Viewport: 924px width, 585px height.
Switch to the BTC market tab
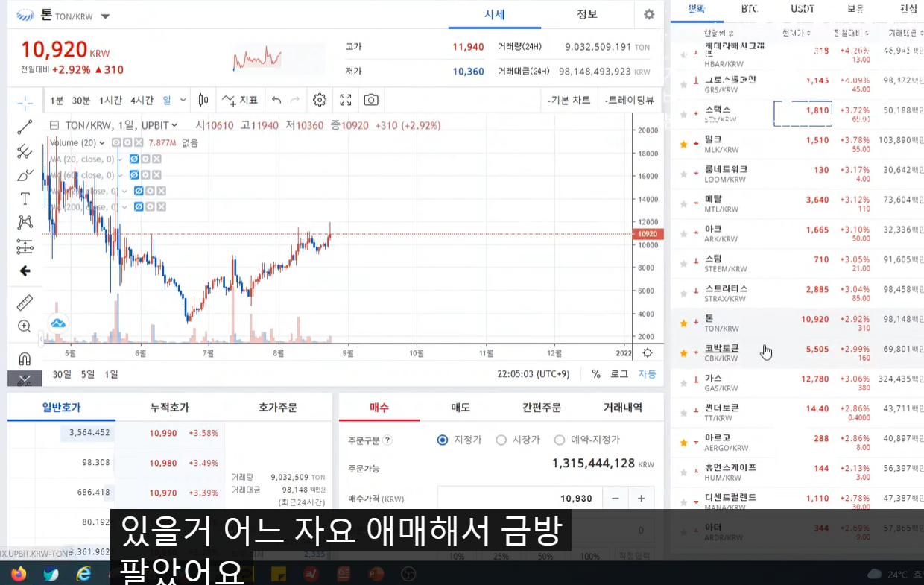tap(749, 9)
